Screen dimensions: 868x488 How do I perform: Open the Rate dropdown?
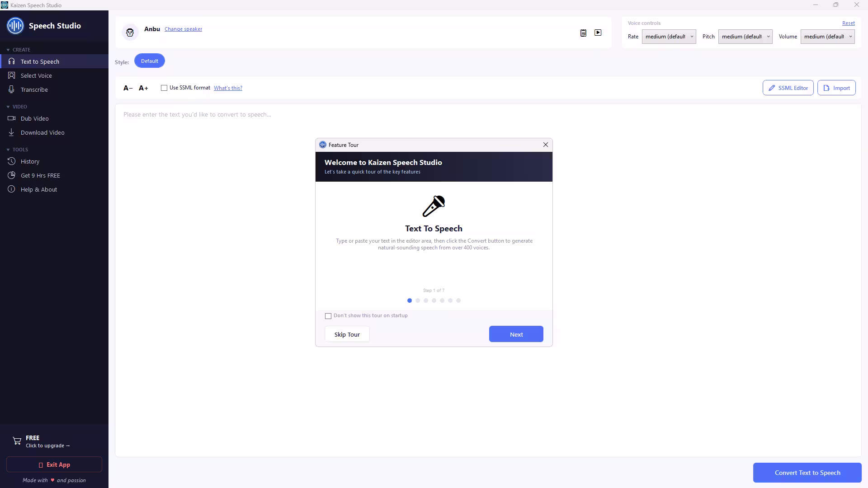(669, 37)
